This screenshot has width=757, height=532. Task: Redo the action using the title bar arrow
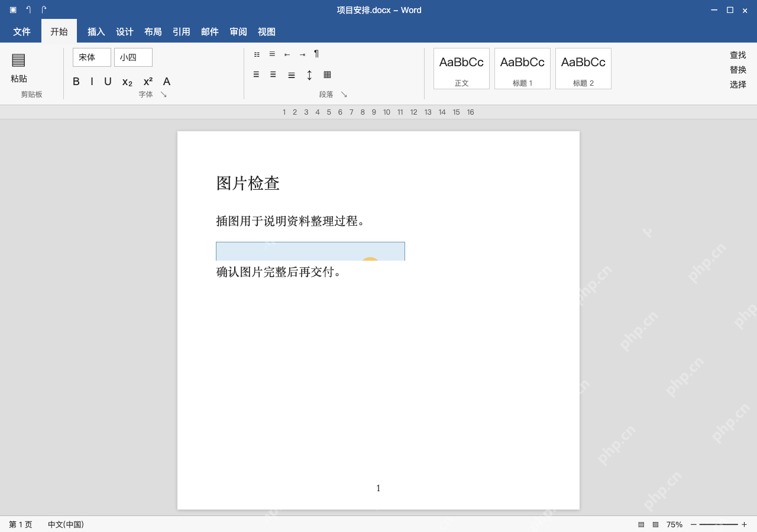click(44, 9)
